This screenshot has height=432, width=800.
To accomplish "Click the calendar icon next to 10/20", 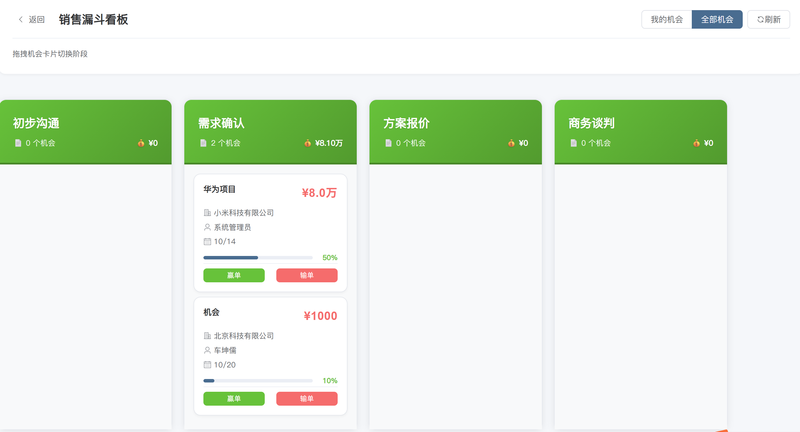I will [x=207, y=365].
